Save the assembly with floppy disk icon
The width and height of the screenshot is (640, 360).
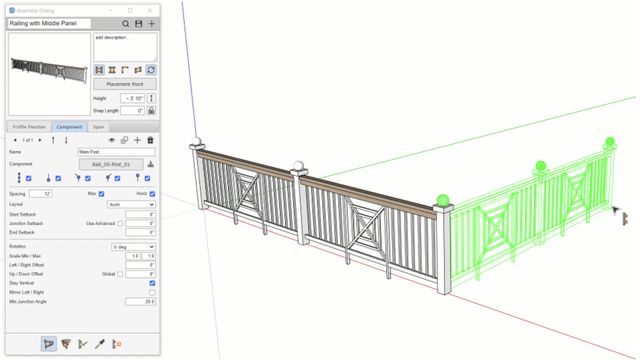(x=139, y=24)
